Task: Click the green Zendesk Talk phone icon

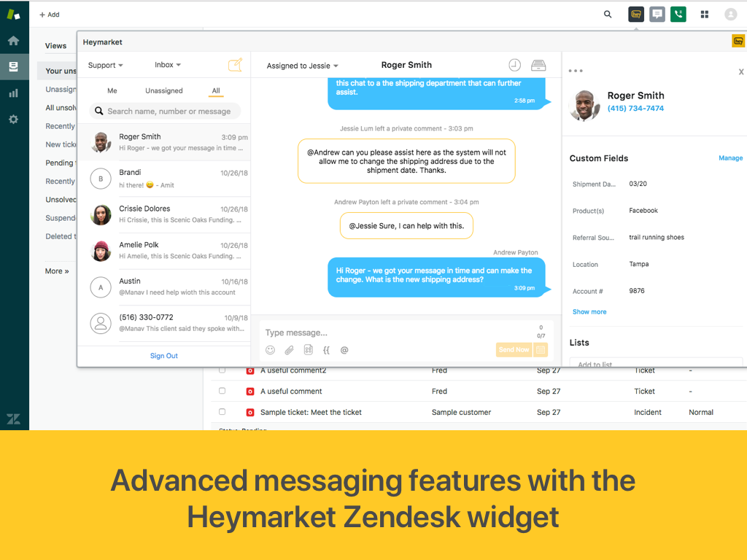Action: pos(678,15)
